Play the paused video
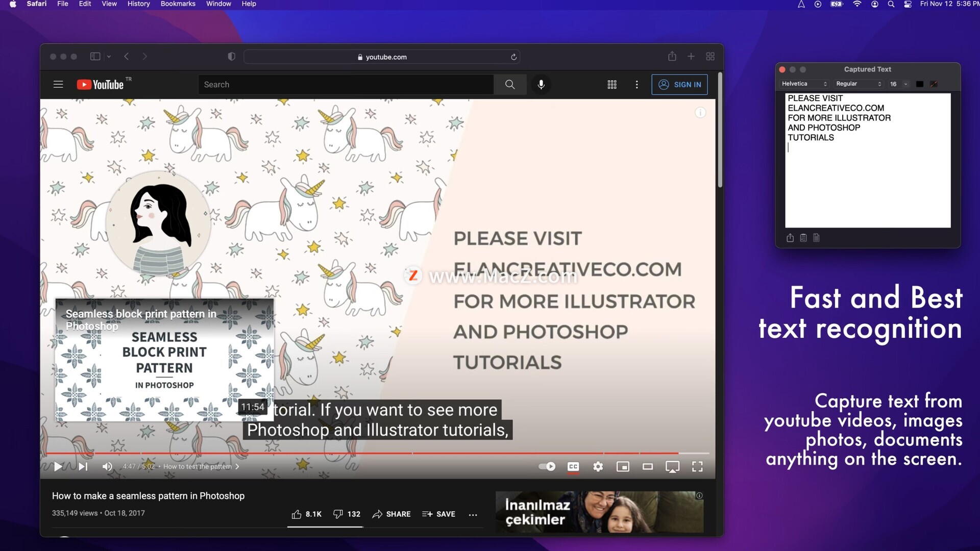The height and width of the screenshot is (551, 980). click(x=58, y=467)
